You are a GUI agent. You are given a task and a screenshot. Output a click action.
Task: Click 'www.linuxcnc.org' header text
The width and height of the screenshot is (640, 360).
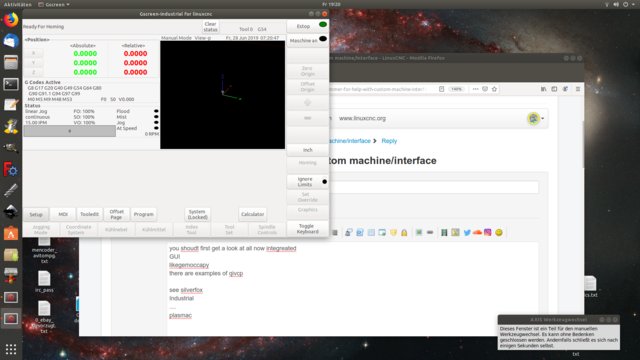tap(362, 118)
